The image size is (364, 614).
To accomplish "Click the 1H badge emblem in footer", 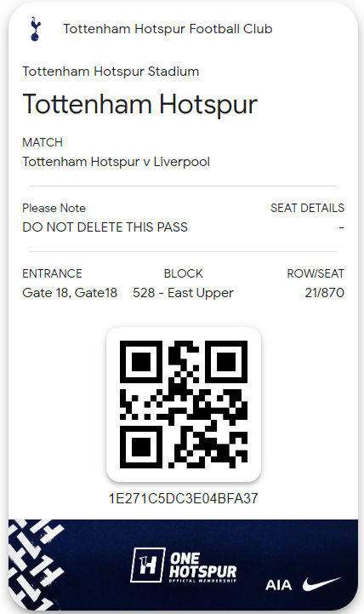I will (147, 565).
